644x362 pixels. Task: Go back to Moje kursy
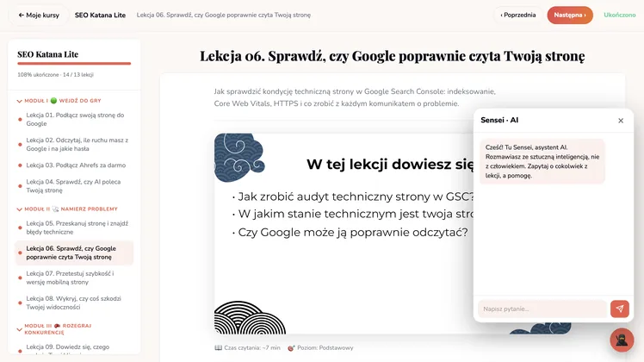click(x=39, y=16)
